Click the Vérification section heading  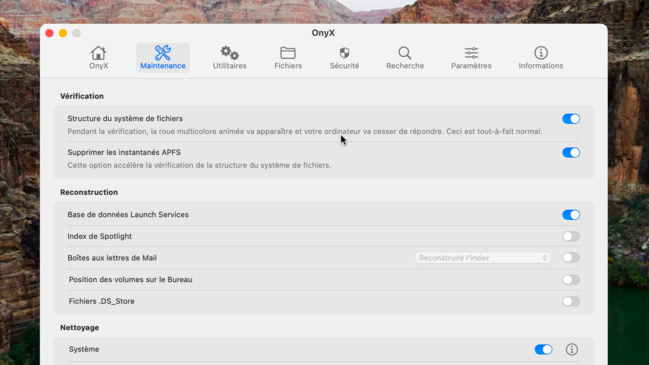(x=82, y=96)
